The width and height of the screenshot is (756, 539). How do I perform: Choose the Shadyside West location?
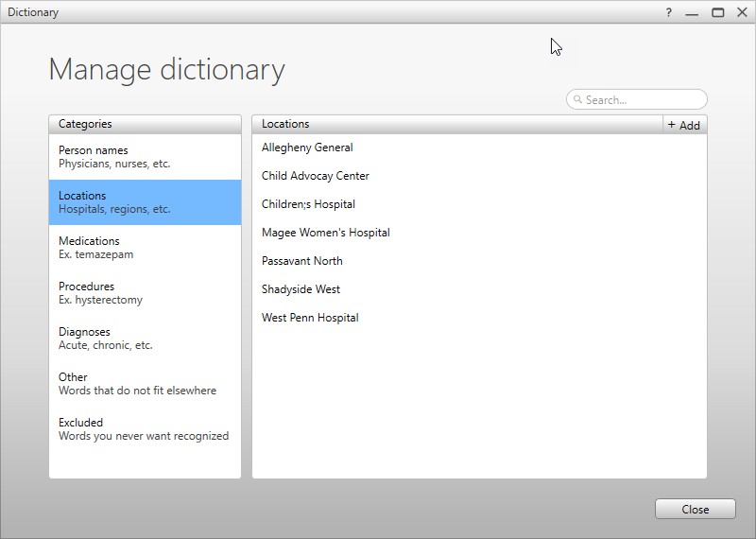301,289
